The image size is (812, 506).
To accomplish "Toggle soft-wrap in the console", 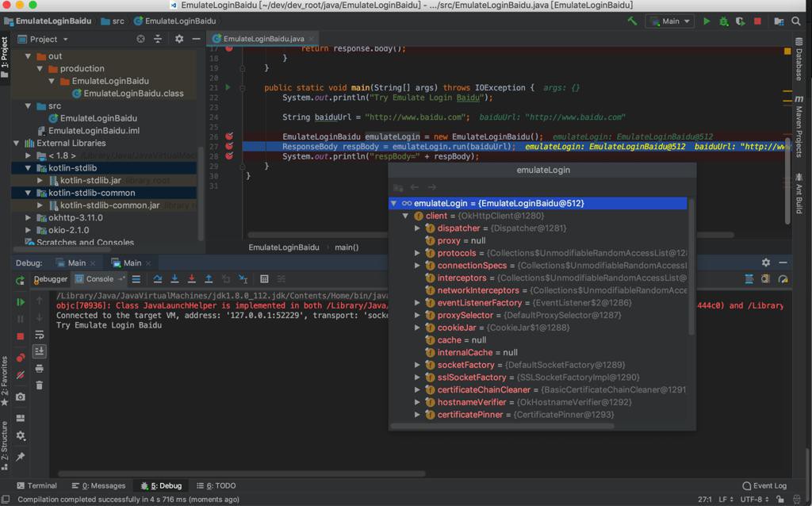I will point(40,335).
